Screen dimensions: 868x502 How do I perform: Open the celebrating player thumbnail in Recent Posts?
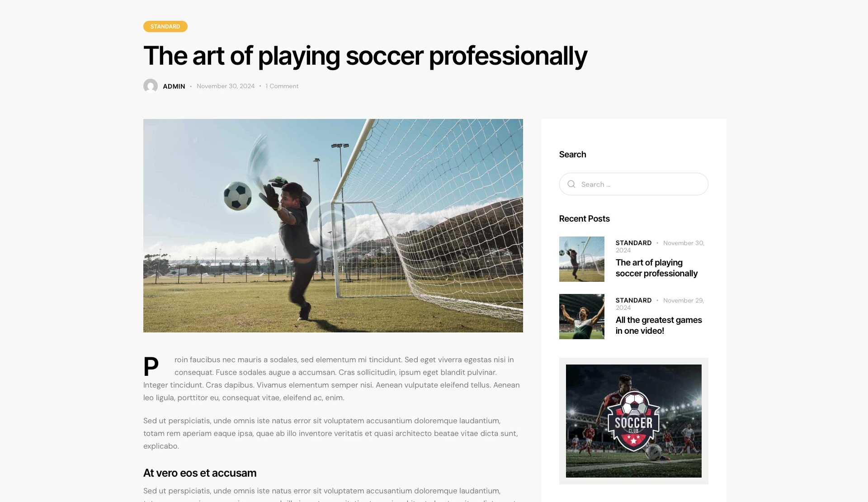click(x=581, y=317)
